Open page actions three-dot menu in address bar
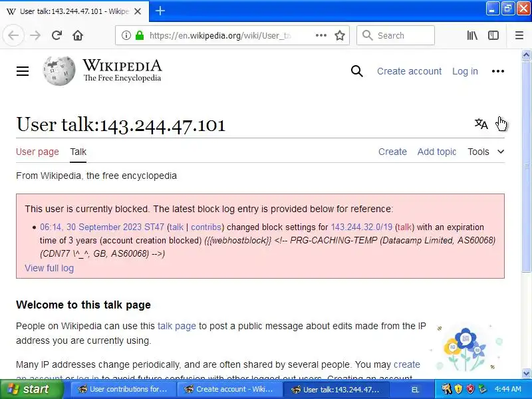532x399 pixels. [321, 35]
